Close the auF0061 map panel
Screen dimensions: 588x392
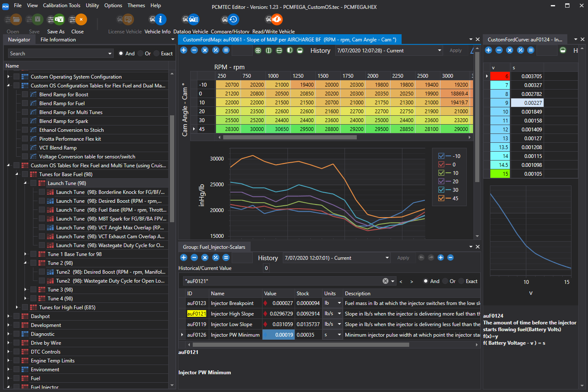pyautogui.click(x=478, y=39)
